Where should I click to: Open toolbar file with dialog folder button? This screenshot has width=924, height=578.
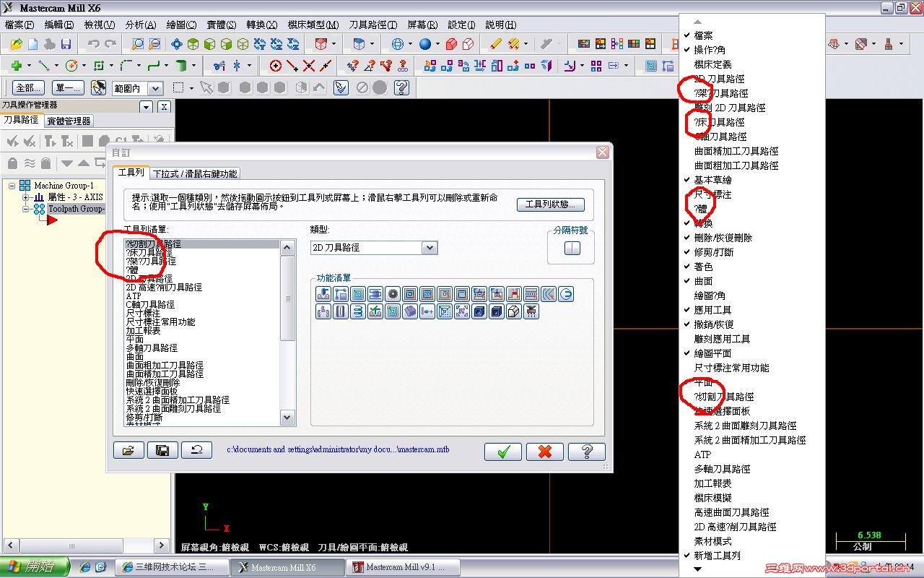pos(128,451)
